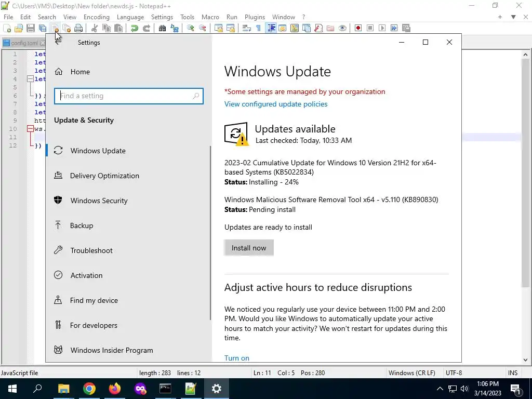Screen dimensions: 532x399
Task: Open the Document Map panel icon
Action: 295,28
